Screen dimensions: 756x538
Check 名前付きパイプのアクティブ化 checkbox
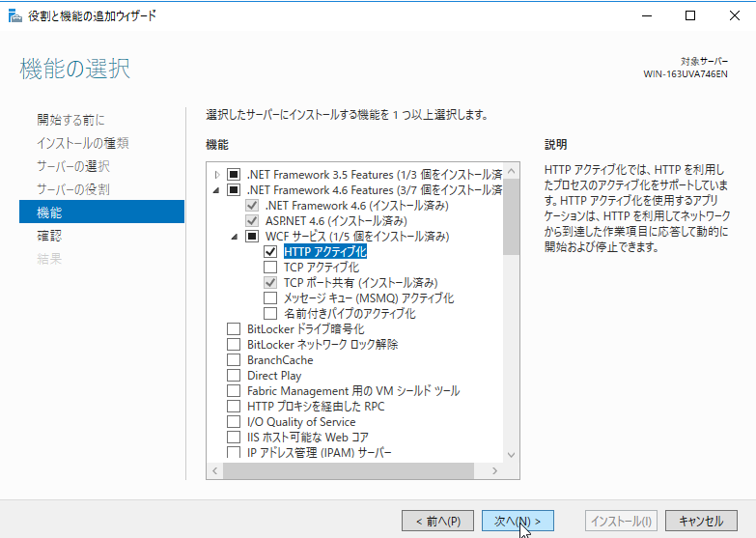click(270, 314)
